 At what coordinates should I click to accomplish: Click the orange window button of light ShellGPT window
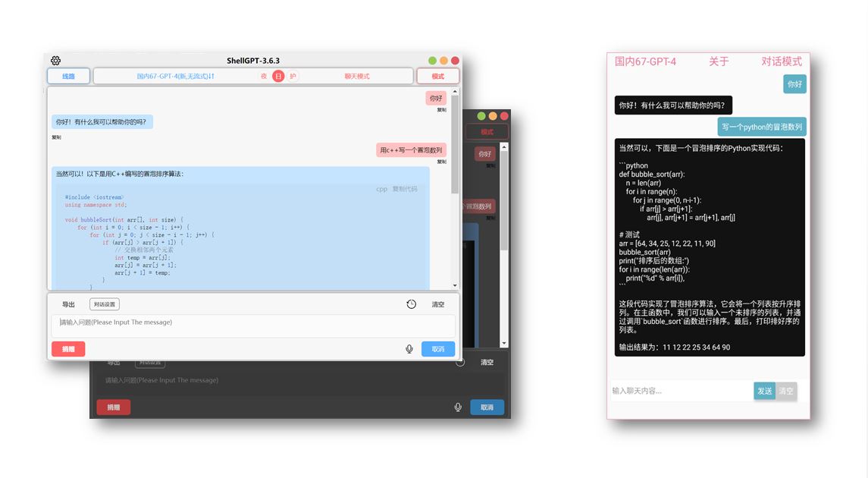pyautogui.click(x=443, y=61)
